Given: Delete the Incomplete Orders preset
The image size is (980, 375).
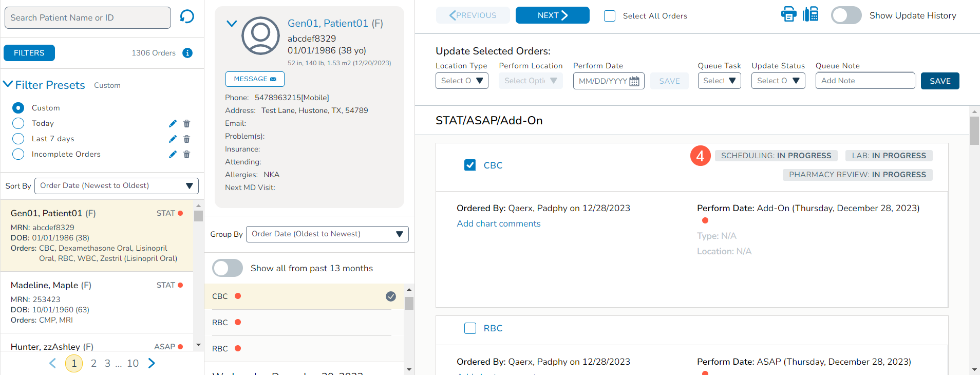Looking at the screenshot, I should click(x=187, y=155).
